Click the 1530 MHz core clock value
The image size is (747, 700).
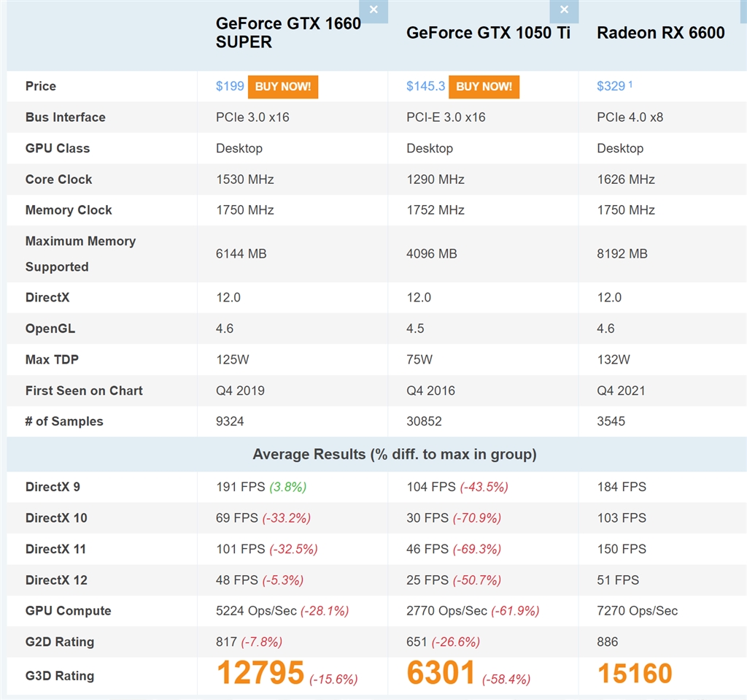(245, 180)
